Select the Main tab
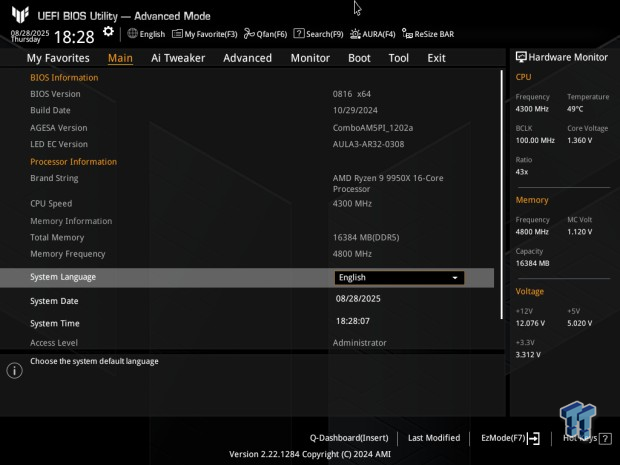 tap(120, 58)
